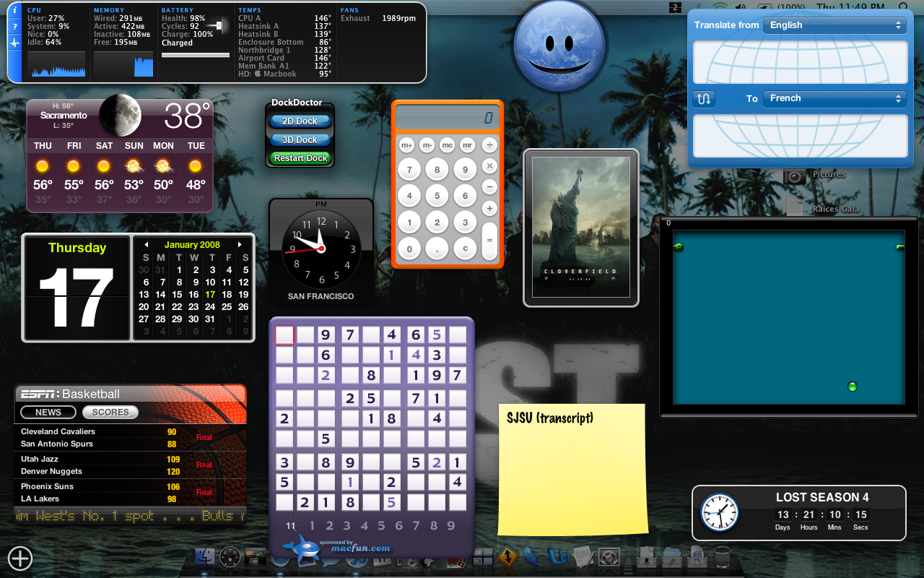Image resolution: width=924 pixels, height=578 pixels.
Task: Click the Spaces number 2 menu bar icon
Action: [x=676, y=7]
